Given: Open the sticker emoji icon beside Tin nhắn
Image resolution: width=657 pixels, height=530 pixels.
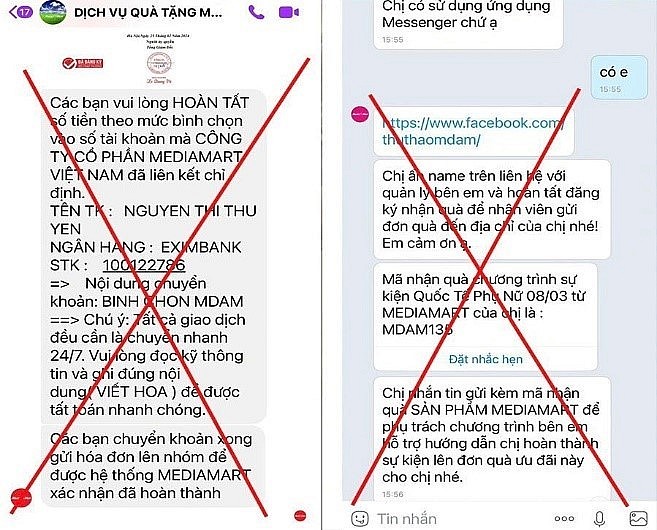Looking at the screenshot, I should (360, 519).
